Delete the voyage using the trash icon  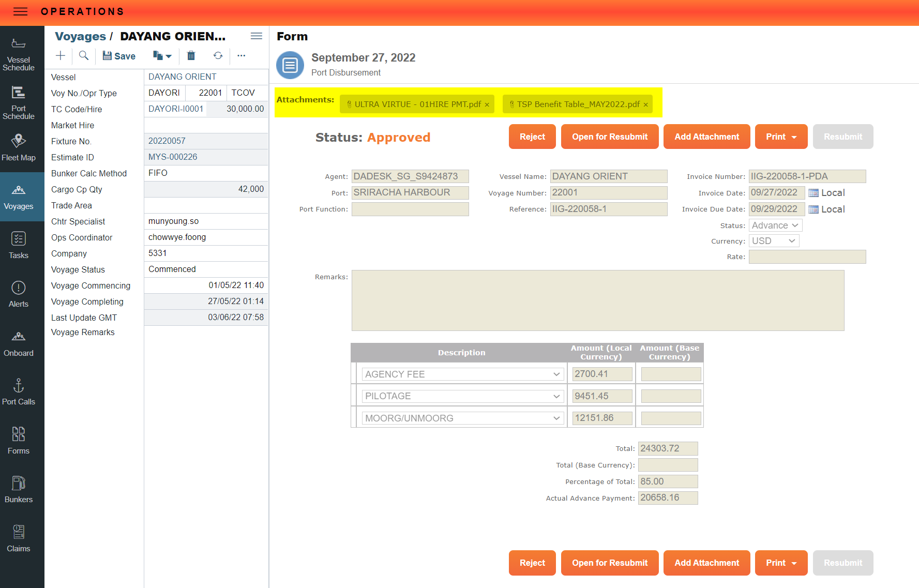coord(191,56)
